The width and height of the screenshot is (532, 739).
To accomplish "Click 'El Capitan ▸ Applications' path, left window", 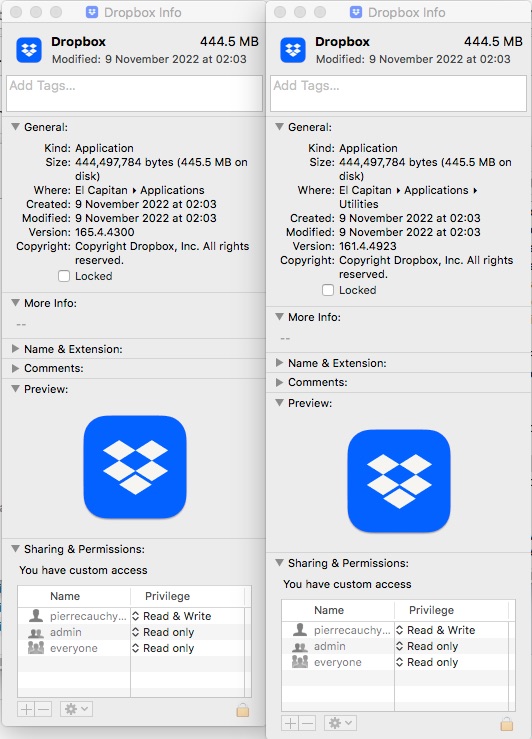I will point(140,190).
